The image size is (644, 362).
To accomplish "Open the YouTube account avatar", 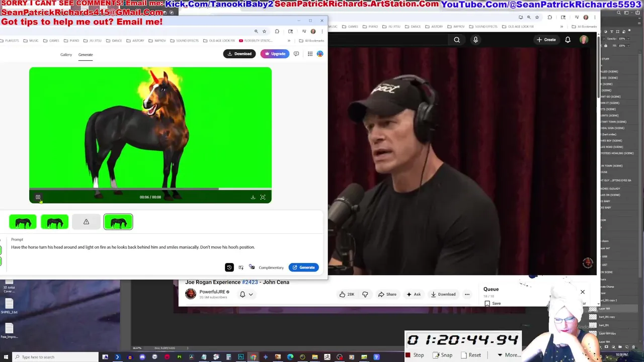I will click(584, 40).
